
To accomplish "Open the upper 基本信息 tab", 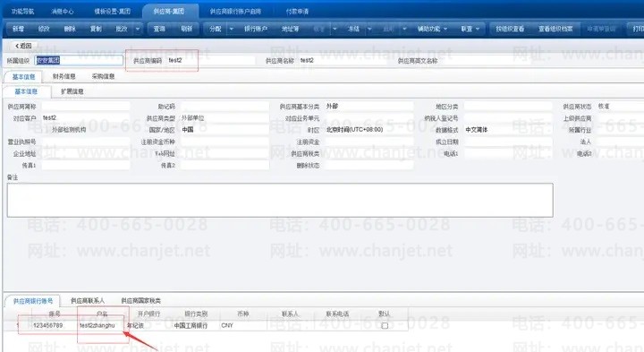I will coord(23,77).
